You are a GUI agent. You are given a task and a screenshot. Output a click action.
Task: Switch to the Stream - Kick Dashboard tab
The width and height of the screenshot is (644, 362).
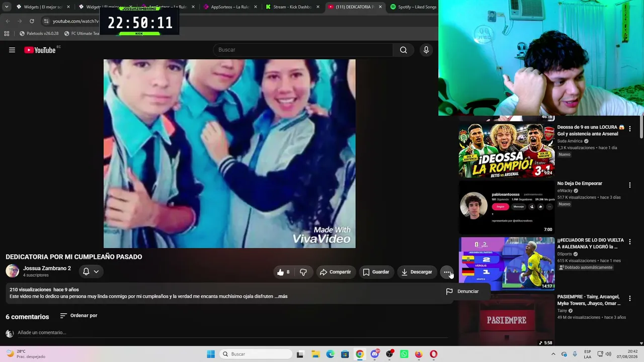292,7
